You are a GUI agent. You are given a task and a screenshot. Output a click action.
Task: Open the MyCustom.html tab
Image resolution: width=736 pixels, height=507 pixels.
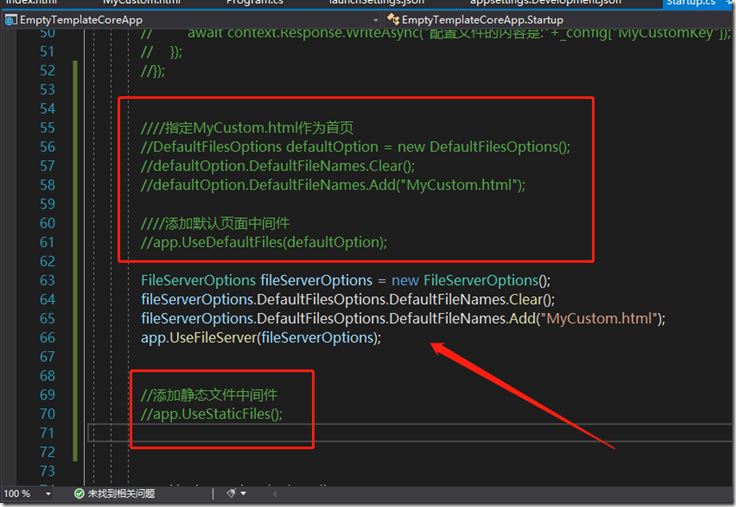pyautogui.click(x=142, y=3)
